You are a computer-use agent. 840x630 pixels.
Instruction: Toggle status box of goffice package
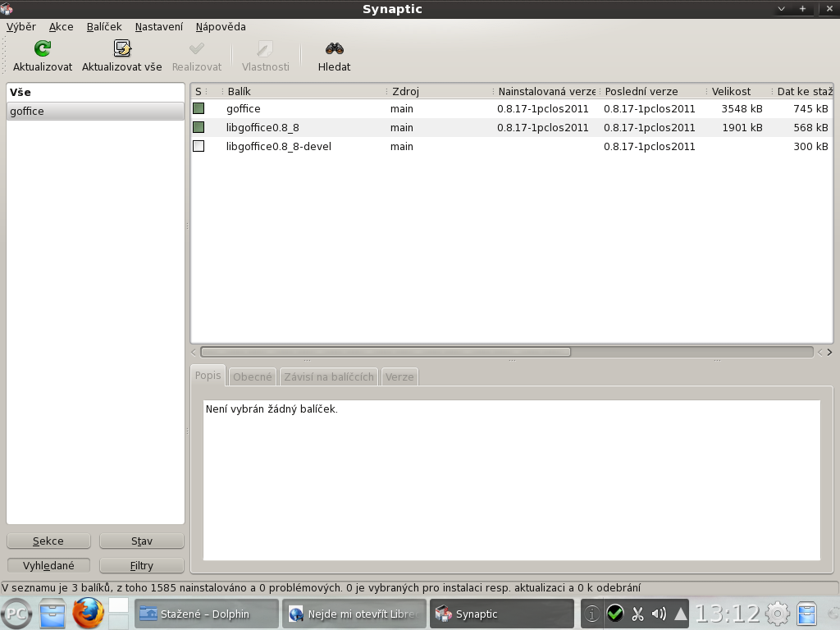199,108
